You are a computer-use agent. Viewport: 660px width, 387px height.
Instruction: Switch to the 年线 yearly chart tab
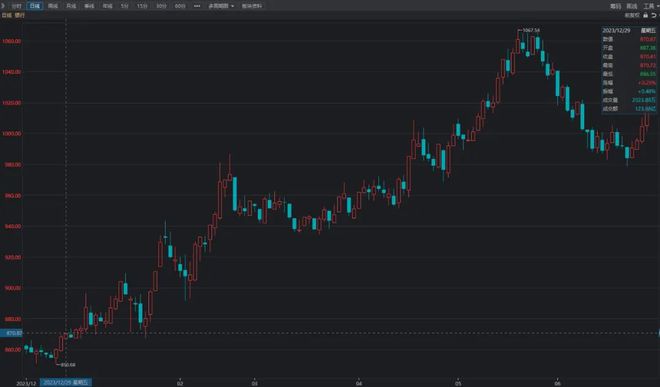[107, 6]
